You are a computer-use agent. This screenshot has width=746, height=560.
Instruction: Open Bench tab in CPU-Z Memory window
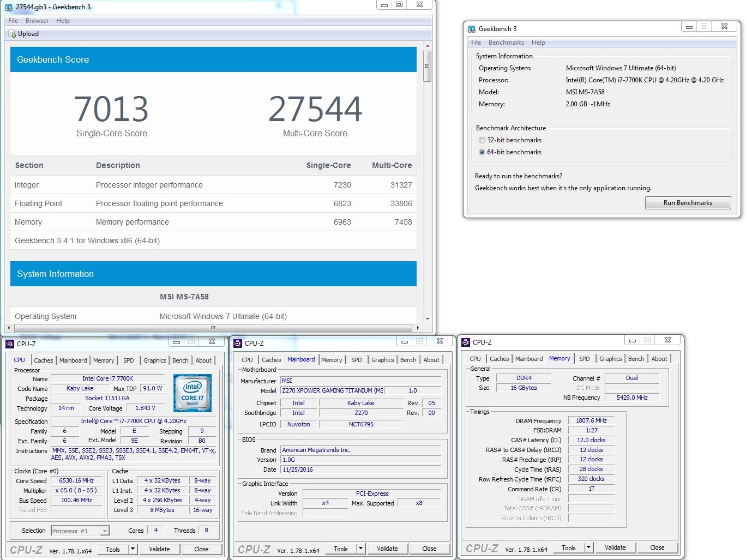636,359
